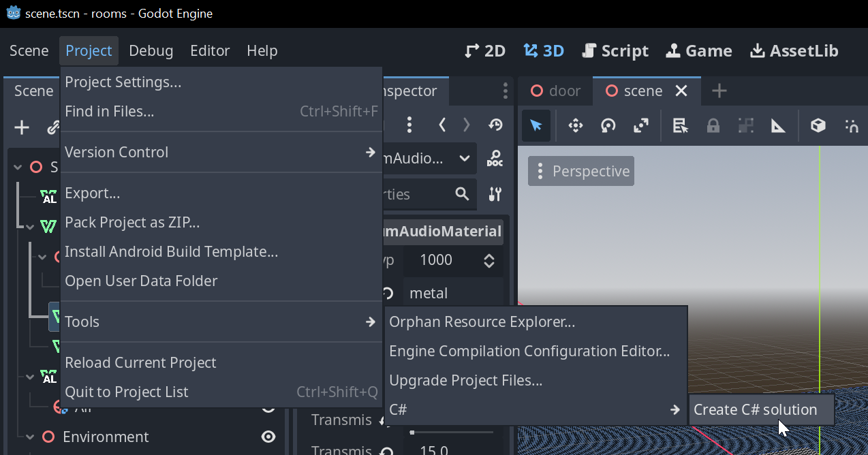The height and width of the screenshot is (455, 868).
Task: Select the Scale Mode tool
Action: pos(641,125)
